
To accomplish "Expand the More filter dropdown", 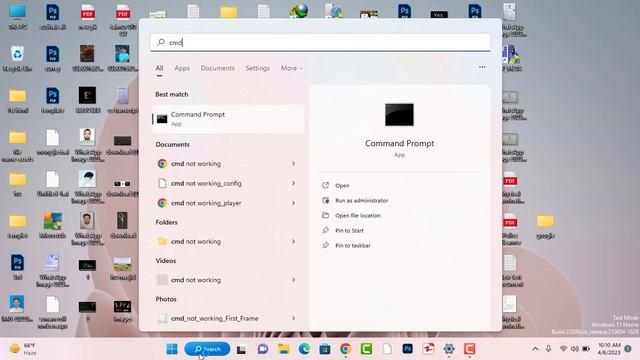I will pyautogui.click(x=291, y=68).
